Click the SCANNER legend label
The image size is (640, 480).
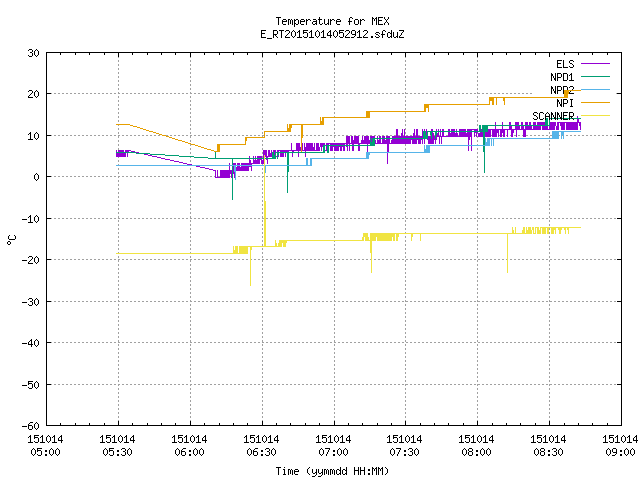click(553, 116)
